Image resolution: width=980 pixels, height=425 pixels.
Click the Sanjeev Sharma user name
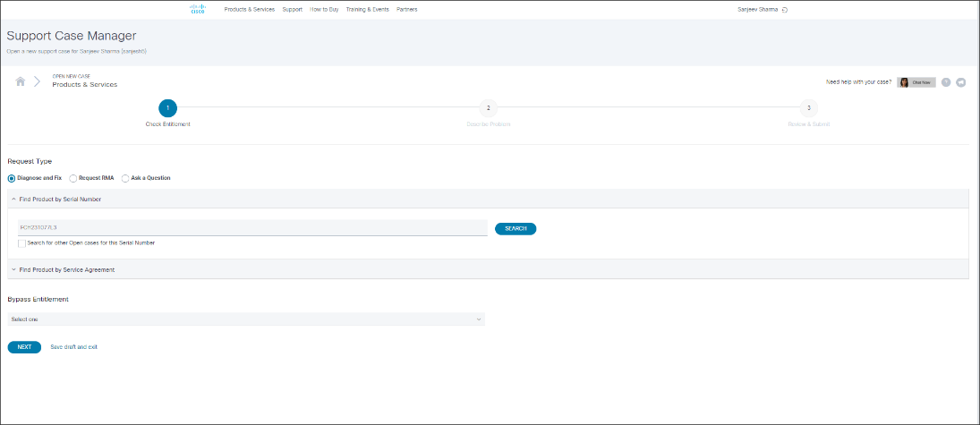[758, 10]
